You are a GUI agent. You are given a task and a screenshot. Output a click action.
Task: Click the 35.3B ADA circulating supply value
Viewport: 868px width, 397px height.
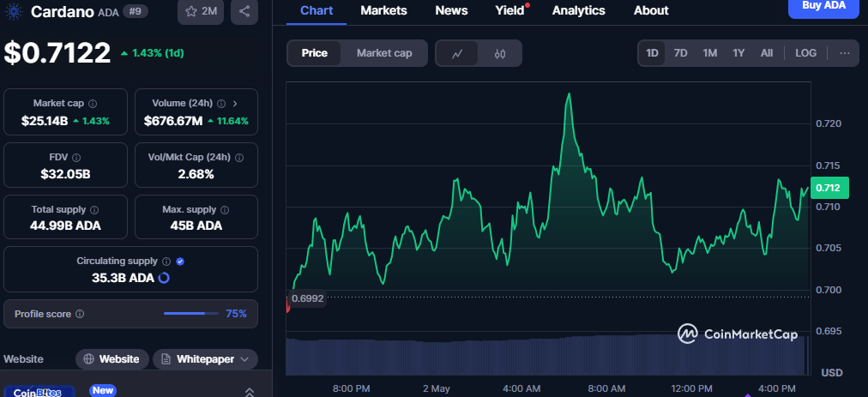(x=123, y=278)
